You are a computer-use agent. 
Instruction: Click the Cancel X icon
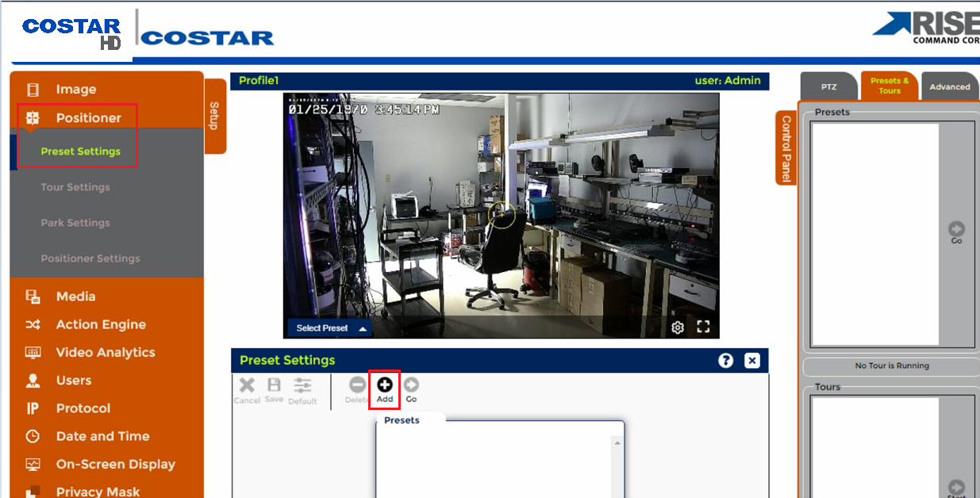(x=248, y=385)
